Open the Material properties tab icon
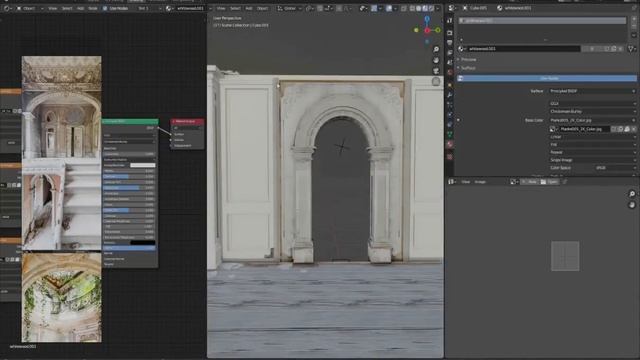The width and height of the screenshot is (640, 360). [450, 144]
